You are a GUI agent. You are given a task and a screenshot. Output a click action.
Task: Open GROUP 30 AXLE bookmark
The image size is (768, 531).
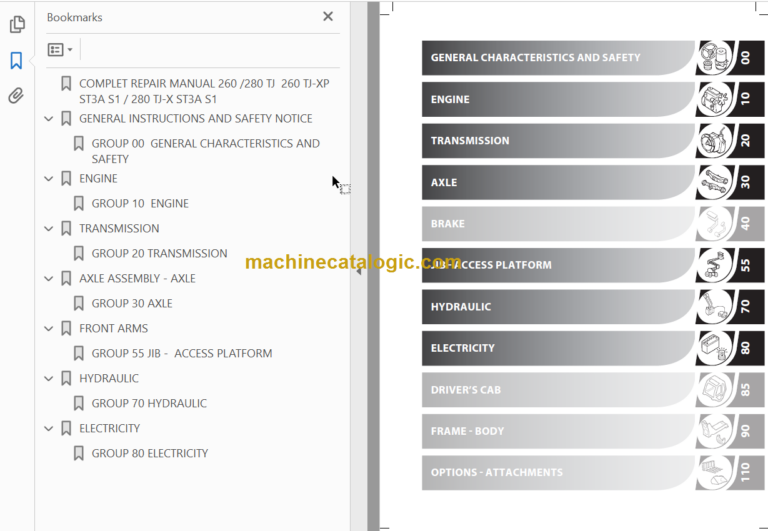point(132,304)
